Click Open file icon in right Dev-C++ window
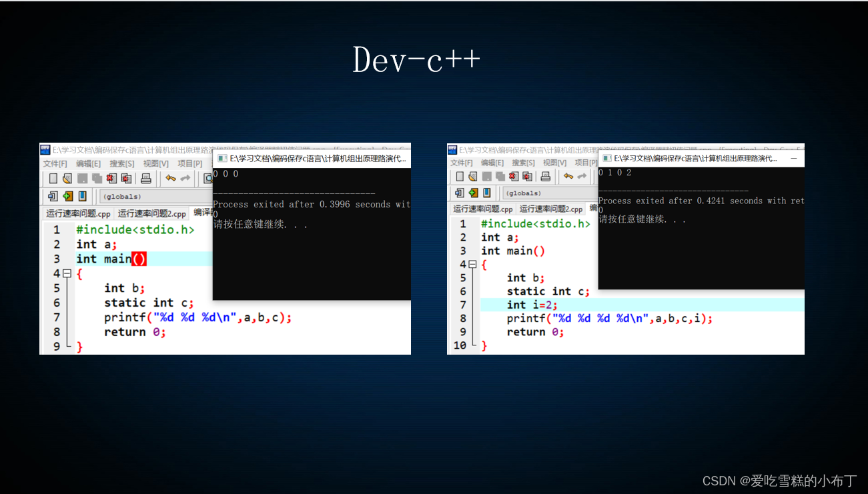Viewport: 868px width, 494px height. click(472, 176)
